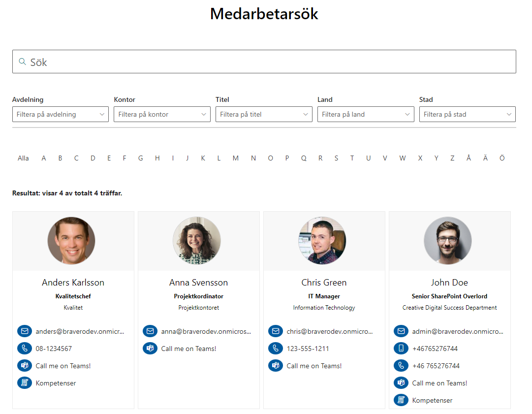Screen dimensions: 532x414
Task: Expand the Kontor filter dropdown
Action: tap(162, 114)
